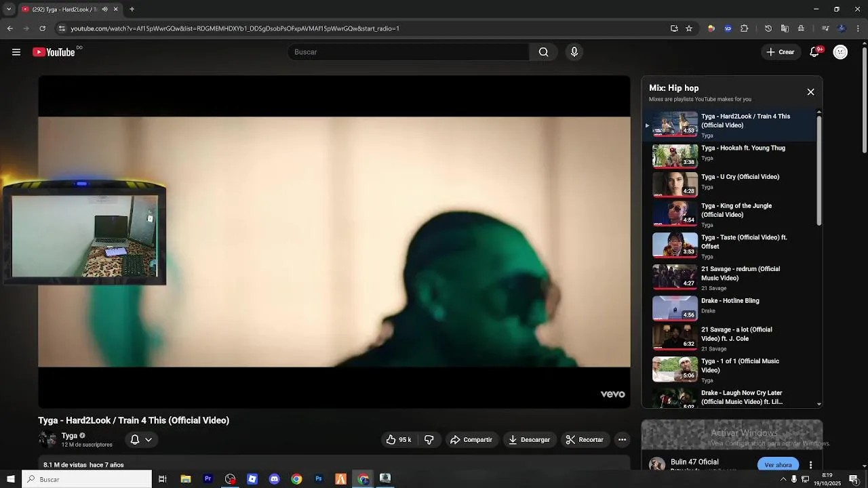Click the Ver ahora button

(x=778, y=465)
